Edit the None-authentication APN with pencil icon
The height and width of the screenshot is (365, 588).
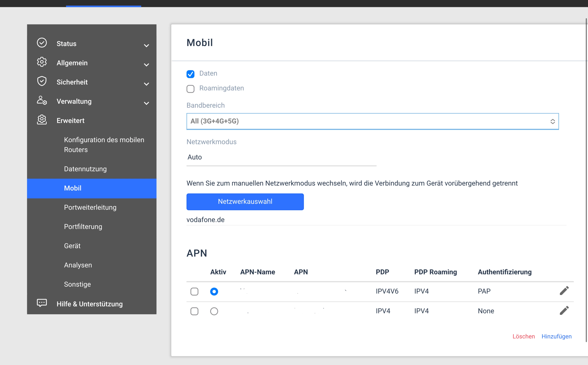(x=564, y=311)
